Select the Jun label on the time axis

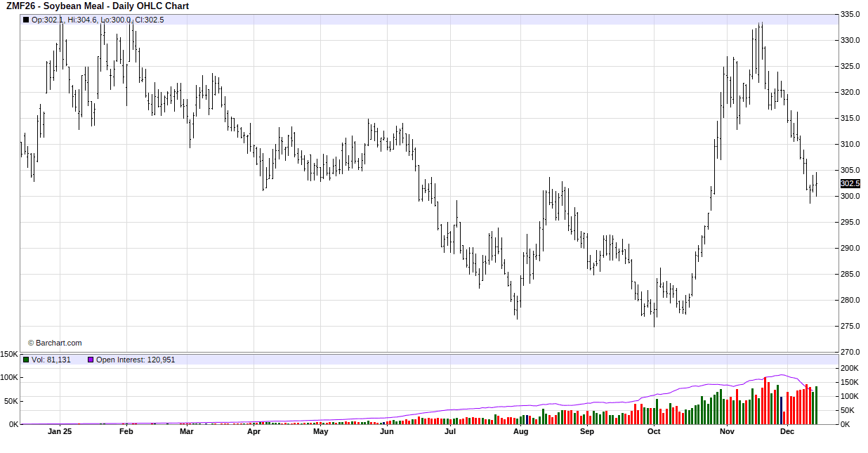pyautogui.click(x=386, y=432)
